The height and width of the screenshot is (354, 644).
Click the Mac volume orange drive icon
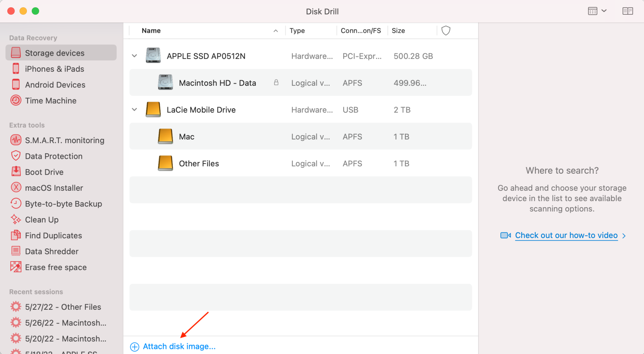tap(165, 136)
